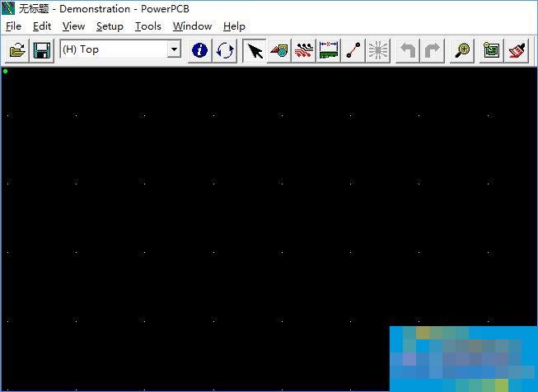
Task: Open the Tools menu
Action: tap(147, 26)
